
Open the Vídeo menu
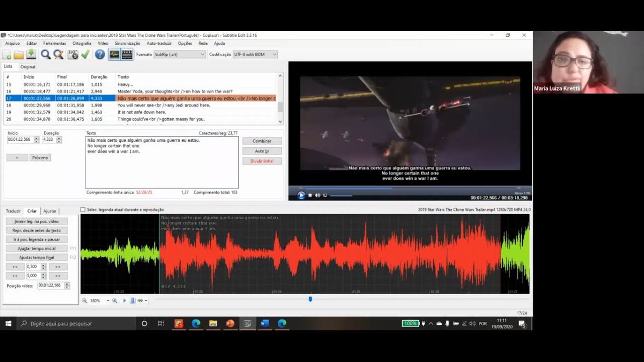103,43
